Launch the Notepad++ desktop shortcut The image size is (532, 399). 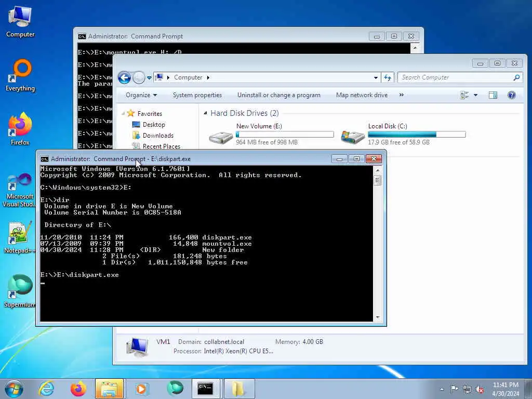pos(19,237)
